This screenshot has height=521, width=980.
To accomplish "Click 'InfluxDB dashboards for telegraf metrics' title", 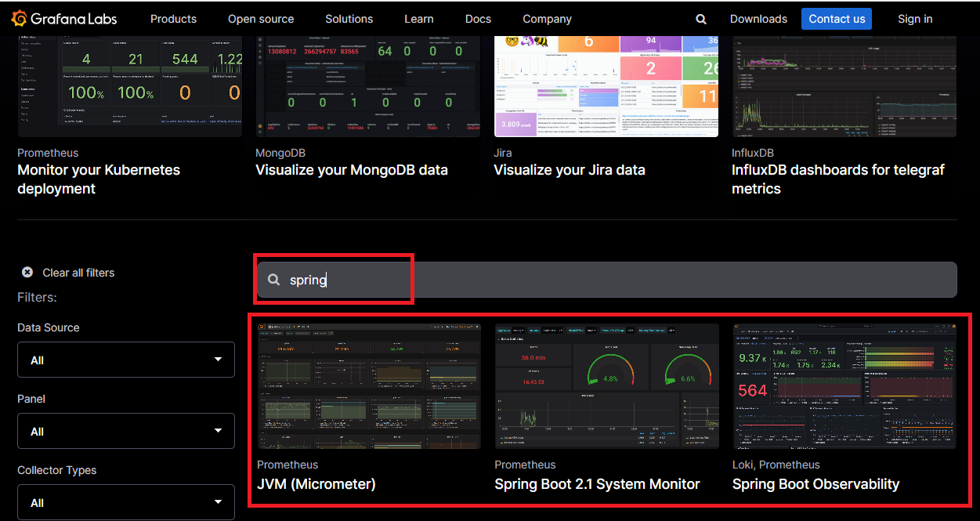I will 838,179.
